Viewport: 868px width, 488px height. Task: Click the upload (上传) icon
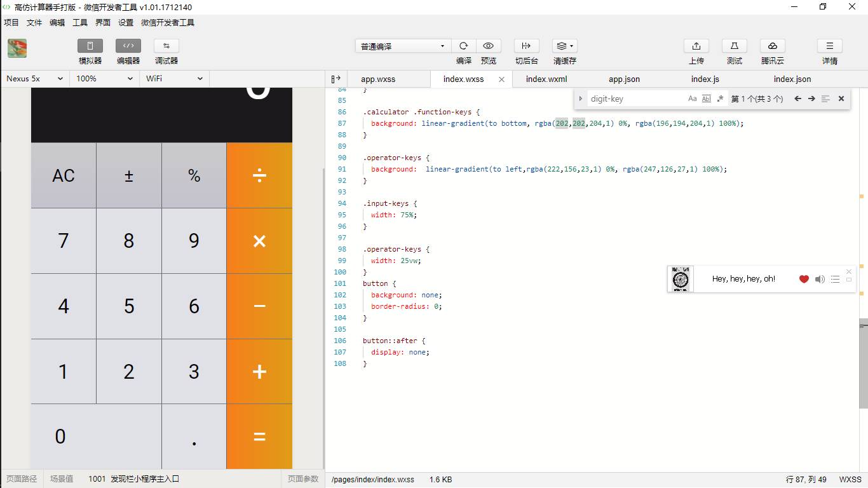tap(696, 46)
